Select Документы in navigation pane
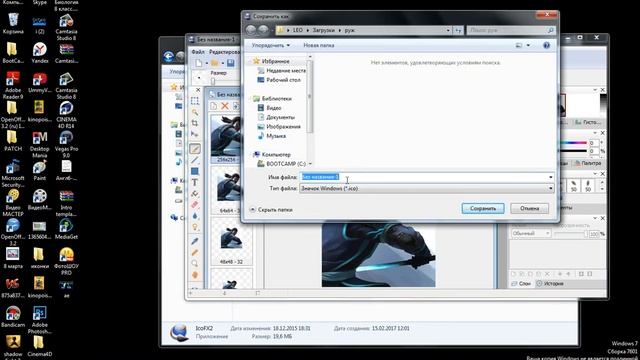This screenshot has height=360, width=640. coord(276,117)
